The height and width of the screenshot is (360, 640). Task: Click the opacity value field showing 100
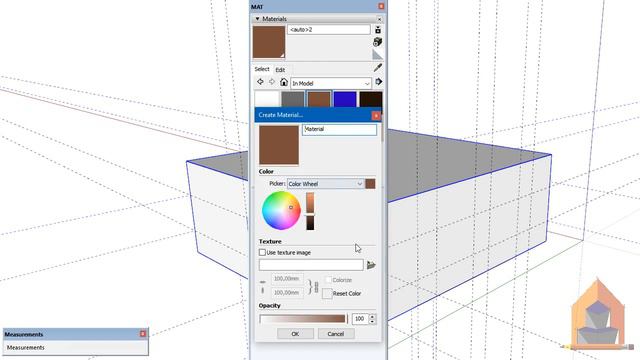[x=360, y=319]
